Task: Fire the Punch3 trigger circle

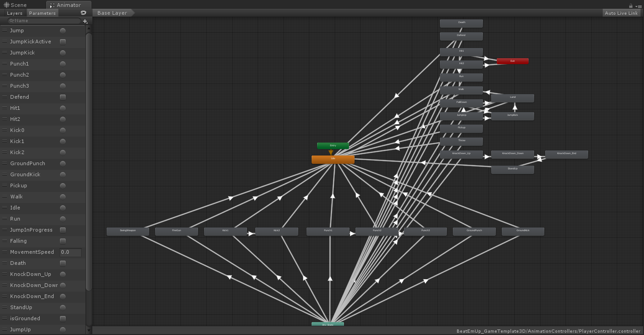Action: [x=63, y=86]
